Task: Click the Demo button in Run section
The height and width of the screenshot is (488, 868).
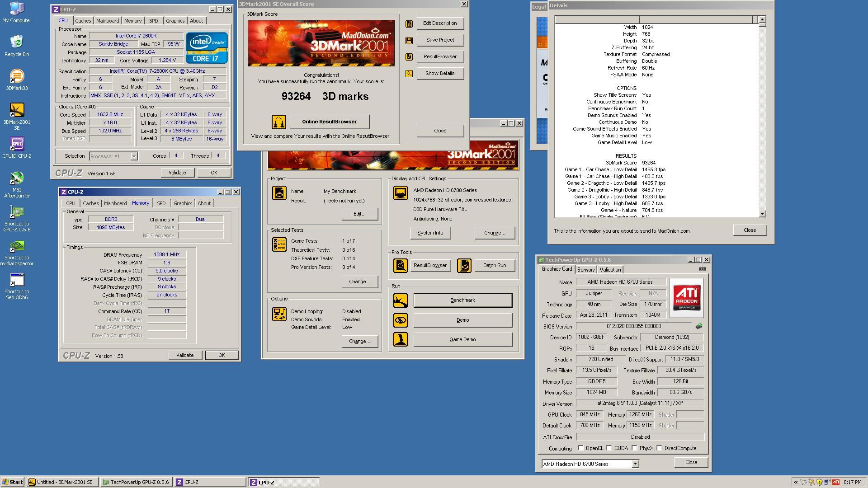Action: [x=462, y=320]
